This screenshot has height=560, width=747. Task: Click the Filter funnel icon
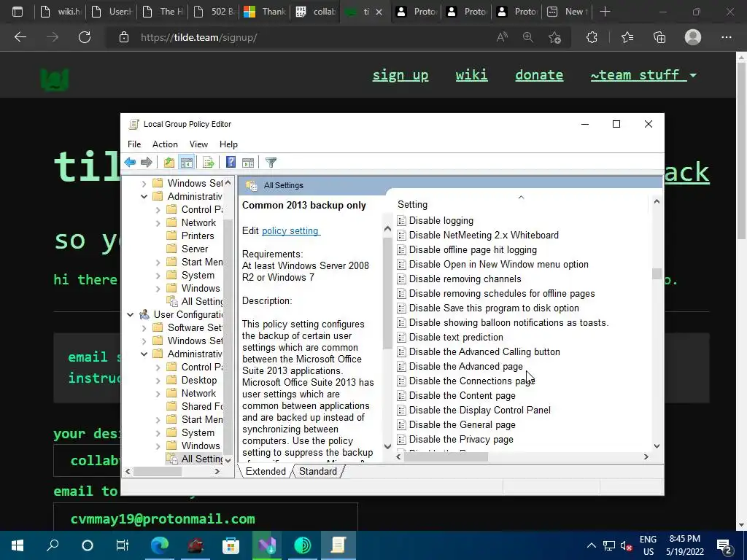pos(271,163)
